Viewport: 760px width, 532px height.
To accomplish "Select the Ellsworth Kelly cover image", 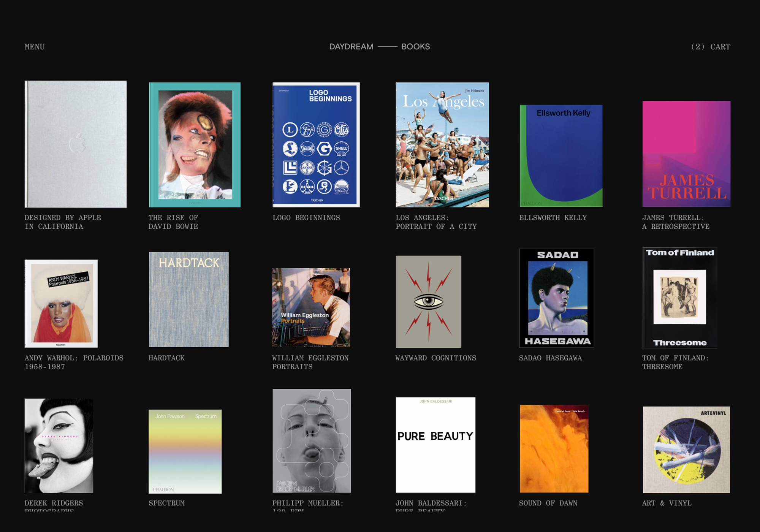I will point(561,156).
